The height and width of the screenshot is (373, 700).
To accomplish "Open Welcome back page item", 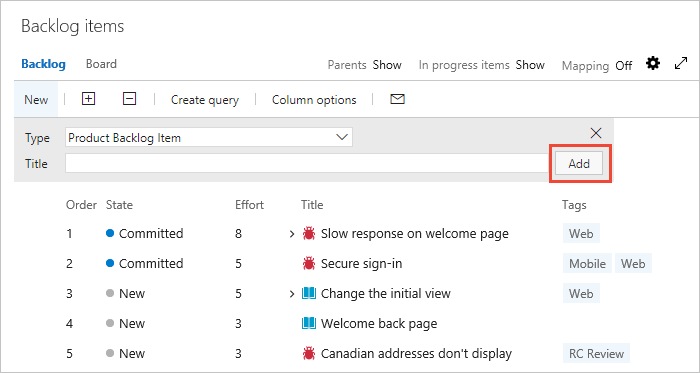I will point(379,323).
